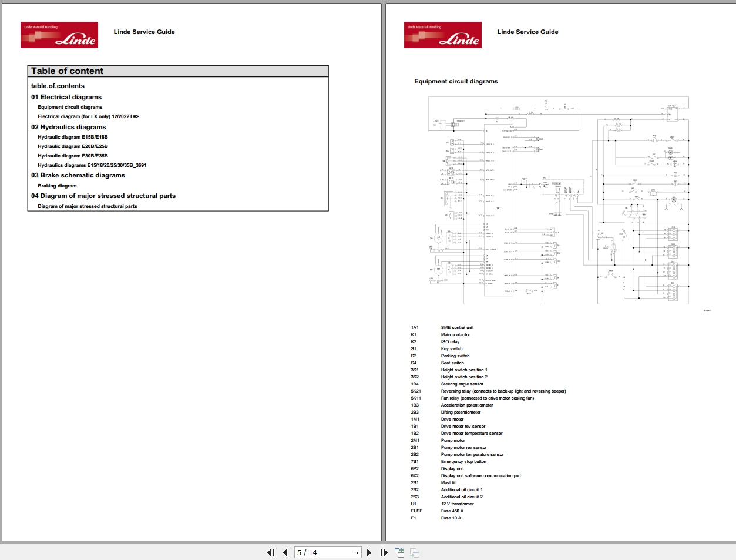This screenshot has width=736, height=560.
Task: Click the Linde logo on the right page
Action: tap(443, 35)
